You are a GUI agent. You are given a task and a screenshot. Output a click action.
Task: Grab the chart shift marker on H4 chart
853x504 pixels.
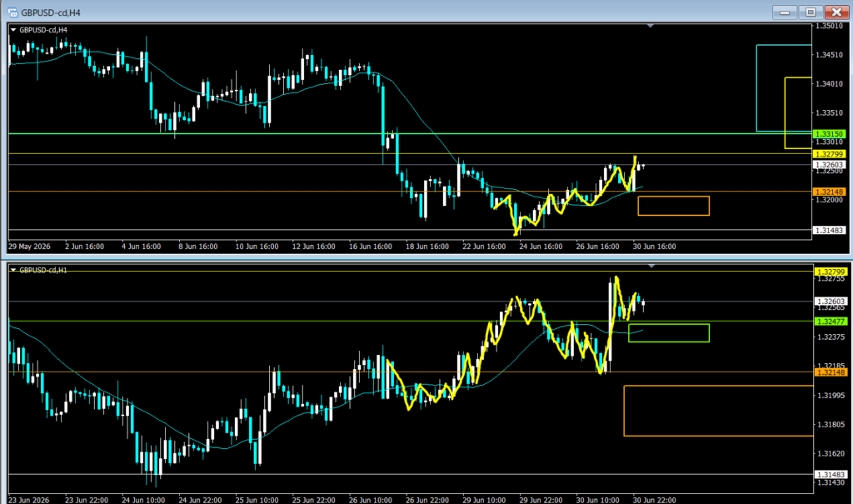(650, 26)
